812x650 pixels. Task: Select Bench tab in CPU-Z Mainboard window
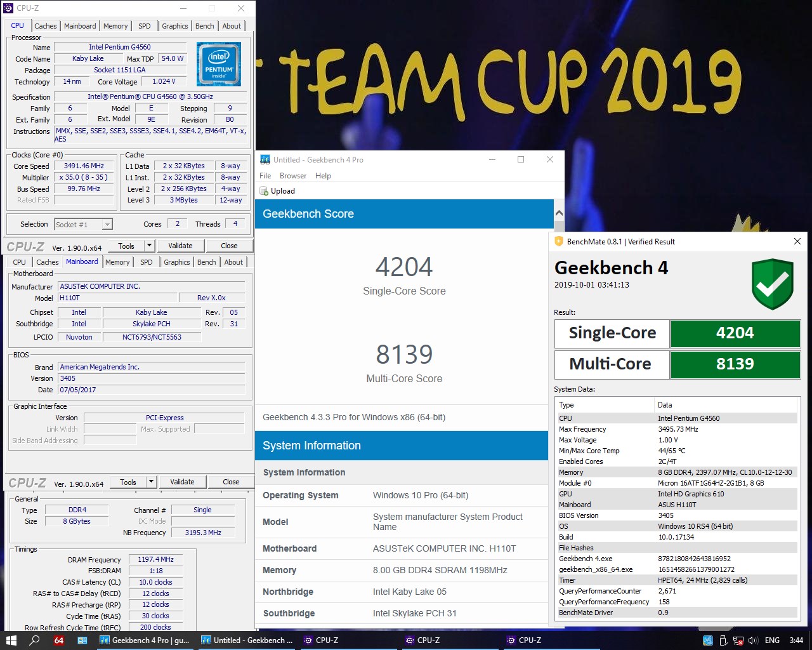click(x=206, y=262)
